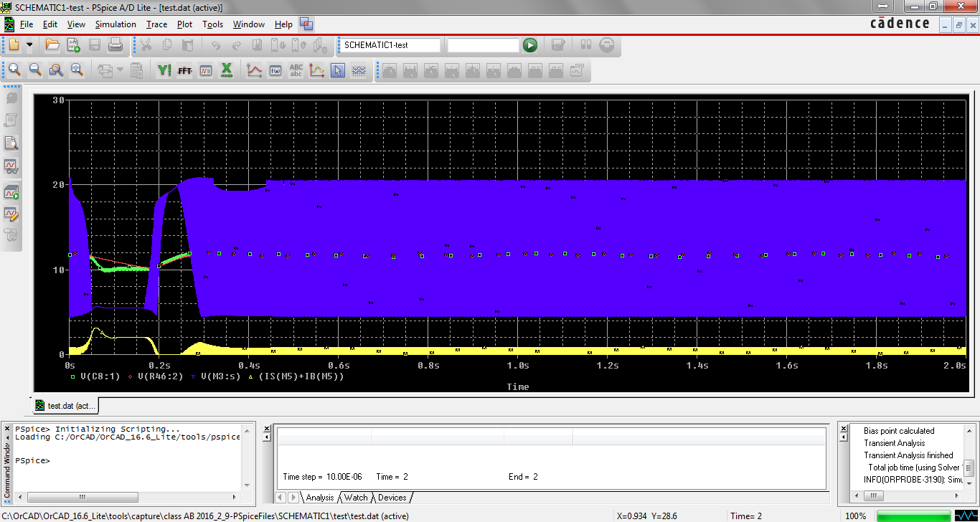The width and height of the screenshot is (980, 522).
Task: Click the view output file sidebar icon
Action: pos(11,143)
